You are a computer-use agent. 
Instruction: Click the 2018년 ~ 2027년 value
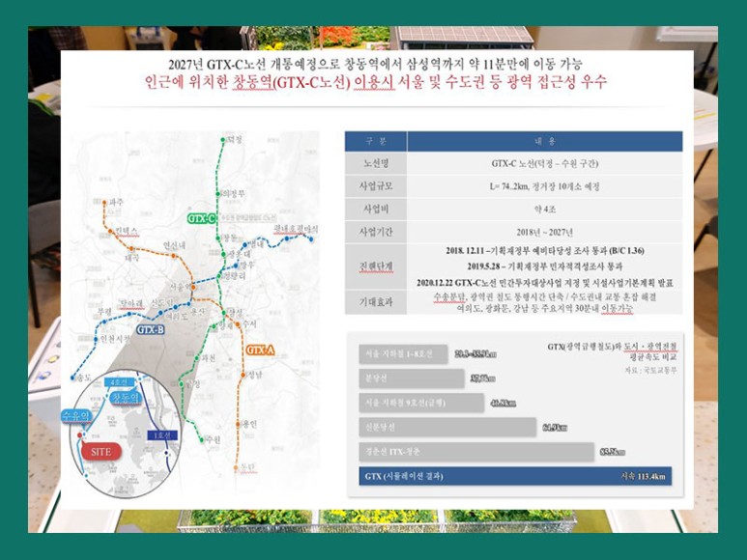point(544,232)
